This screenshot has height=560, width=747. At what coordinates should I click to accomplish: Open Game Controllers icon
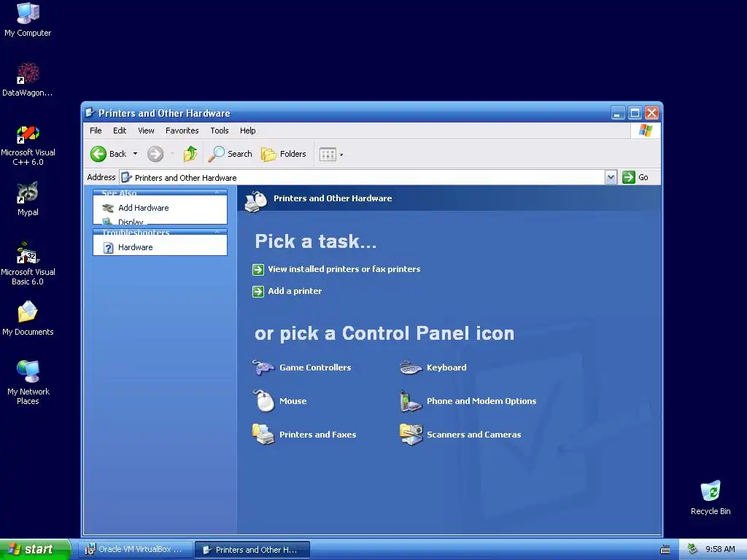263,367
